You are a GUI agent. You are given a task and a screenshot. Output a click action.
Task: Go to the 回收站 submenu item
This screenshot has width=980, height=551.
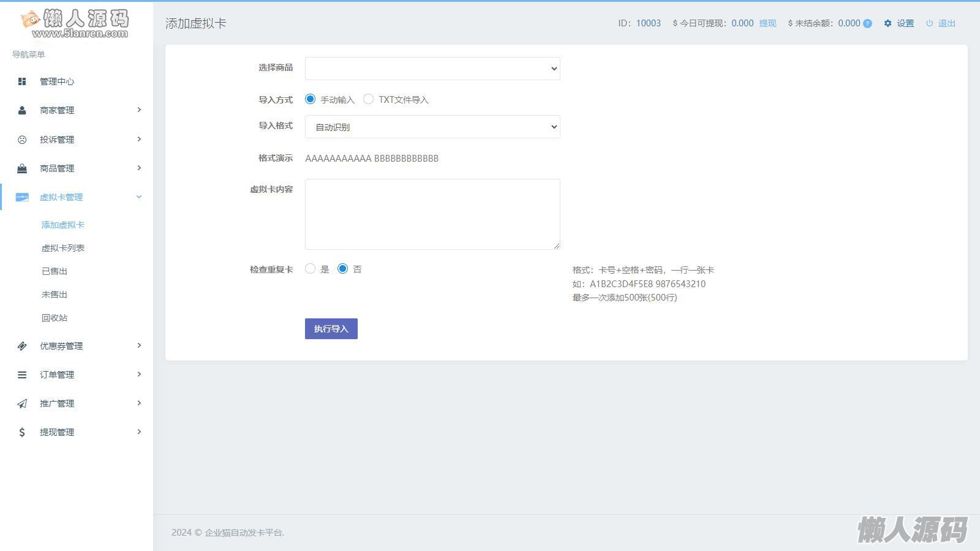[55, 318]
